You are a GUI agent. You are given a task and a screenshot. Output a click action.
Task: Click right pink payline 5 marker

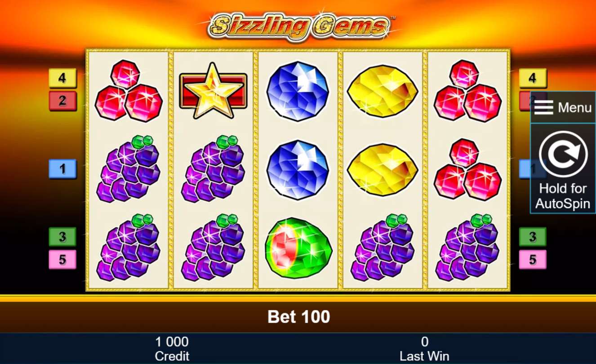[533, 259]
